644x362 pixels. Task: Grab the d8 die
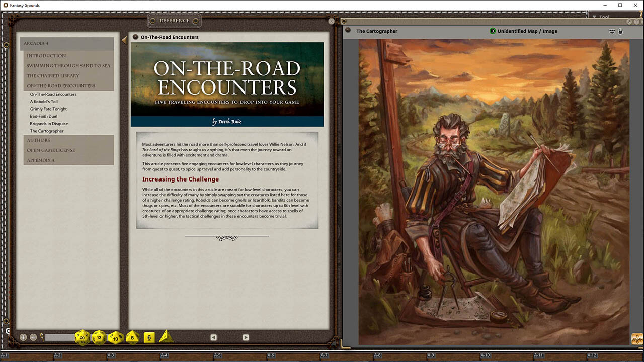(x=132, y=337)
